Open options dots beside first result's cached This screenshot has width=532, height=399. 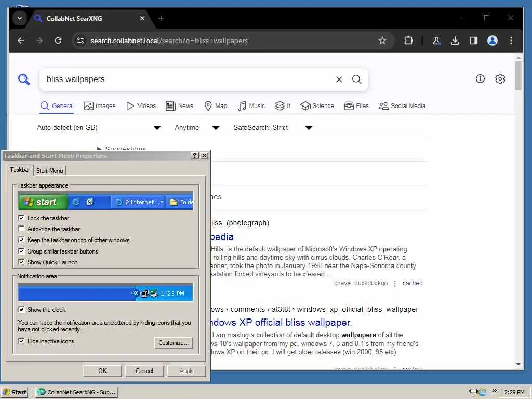click(395, 283)
